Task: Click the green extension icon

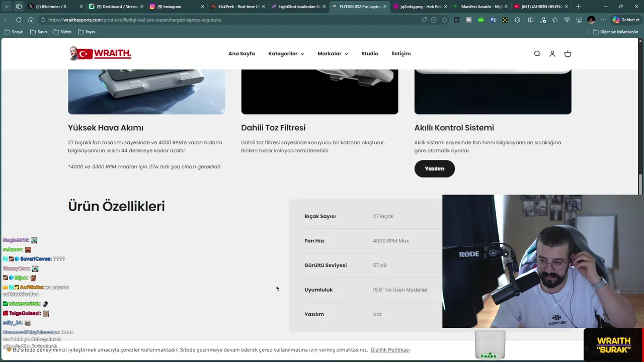Action: tap(481, 20)
